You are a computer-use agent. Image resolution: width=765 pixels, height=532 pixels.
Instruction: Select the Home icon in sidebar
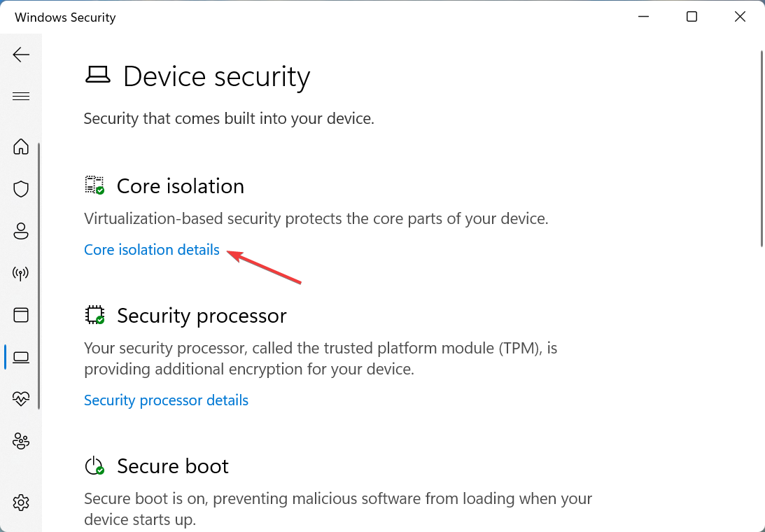[21, 147]
